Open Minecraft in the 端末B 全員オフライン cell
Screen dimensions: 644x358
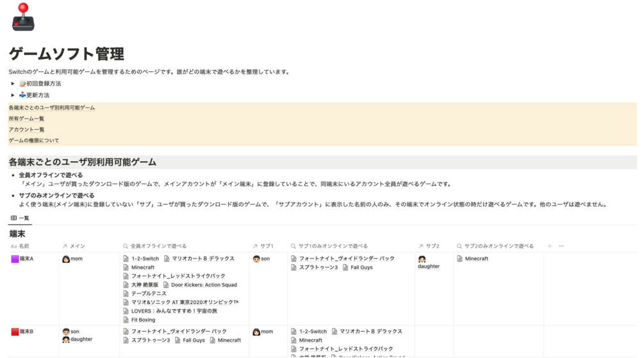point(226,340)
